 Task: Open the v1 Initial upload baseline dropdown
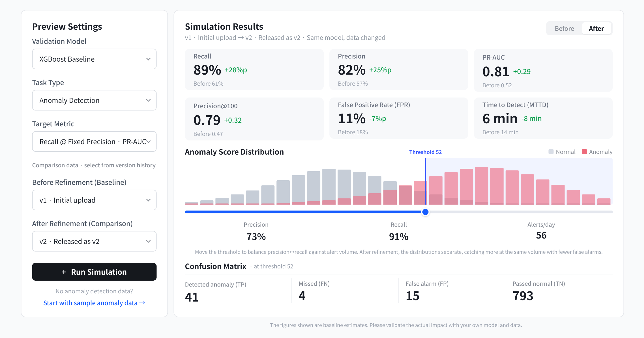[94, 200]
